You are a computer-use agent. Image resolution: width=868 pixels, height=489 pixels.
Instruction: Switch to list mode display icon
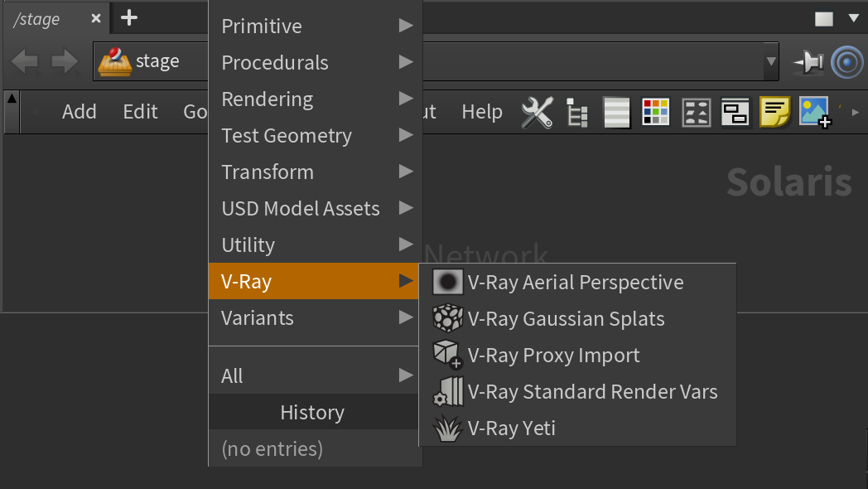pyautogui.click(x=616, y=113)
